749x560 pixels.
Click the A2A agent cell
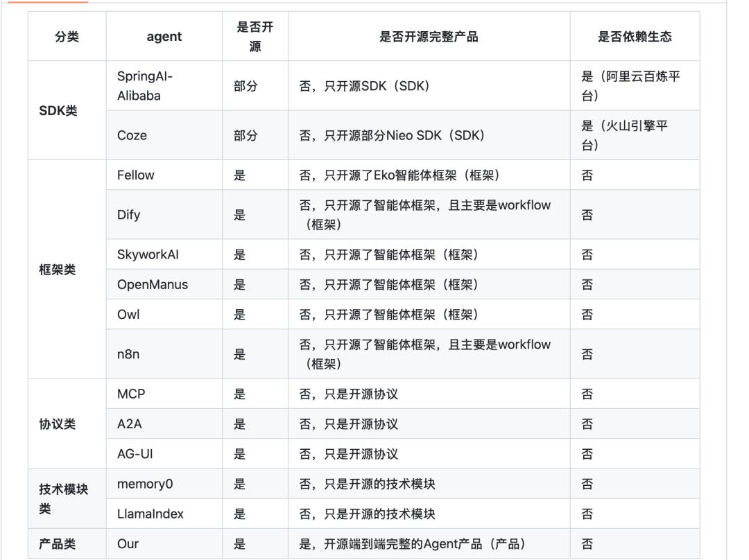(164, 423)
